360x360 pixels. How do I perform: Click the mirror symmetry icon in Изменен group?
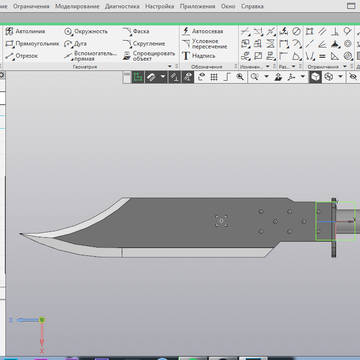tap(271, 44)
